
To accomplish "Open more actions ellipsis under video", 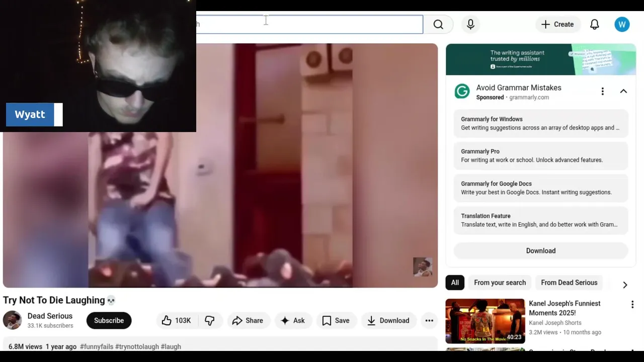I will [429, 321].
